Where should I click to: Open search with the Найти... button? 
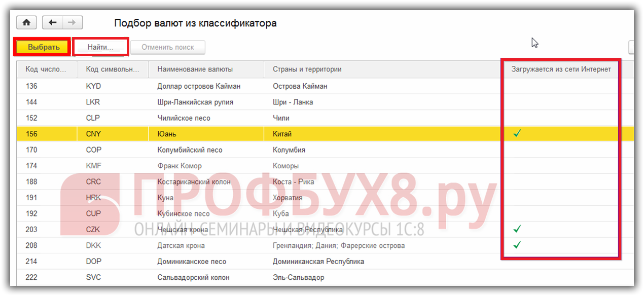(x=100, y=47)
